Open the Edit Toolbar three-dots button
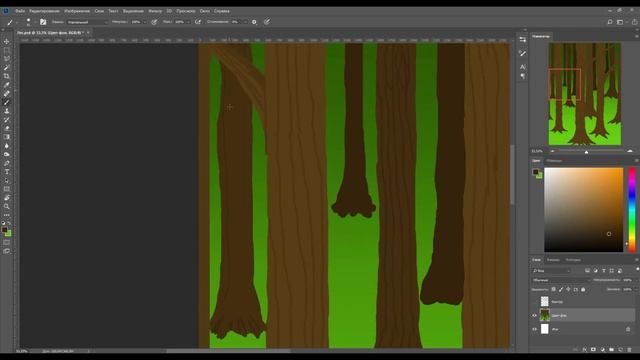Viewport: 640px width, 360px height. (7, 215)
